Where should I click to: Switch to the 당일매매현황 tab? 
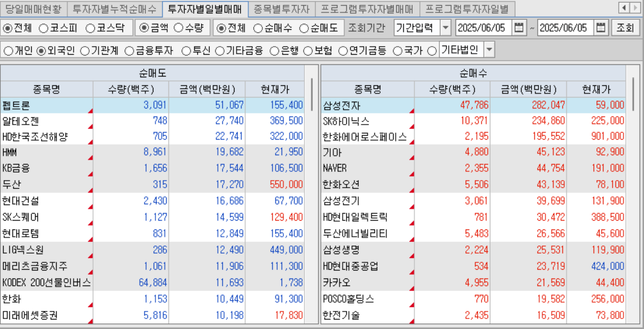(x=33, y=8)
